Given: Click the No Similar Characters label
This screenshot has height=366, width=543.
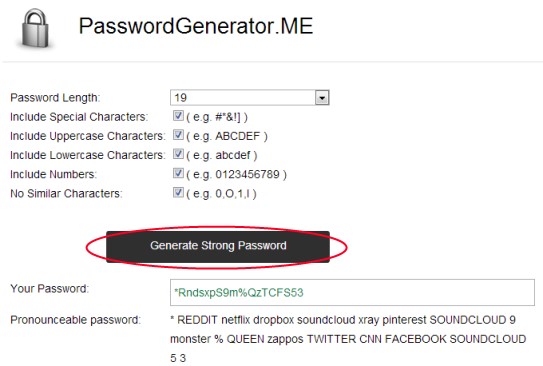Looking at the screenshot, I should click(x=66, y=193).
